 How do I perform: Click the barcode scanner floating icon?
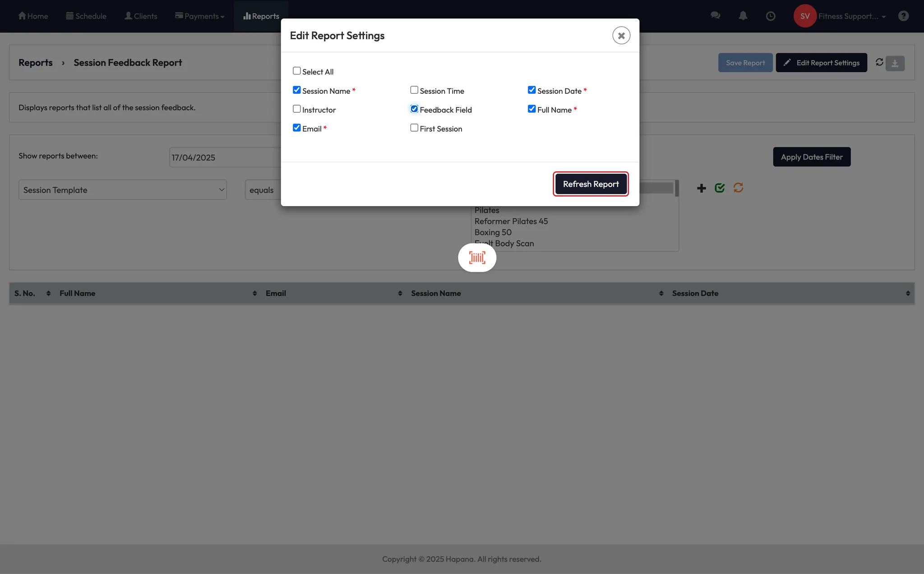(477, 257)
